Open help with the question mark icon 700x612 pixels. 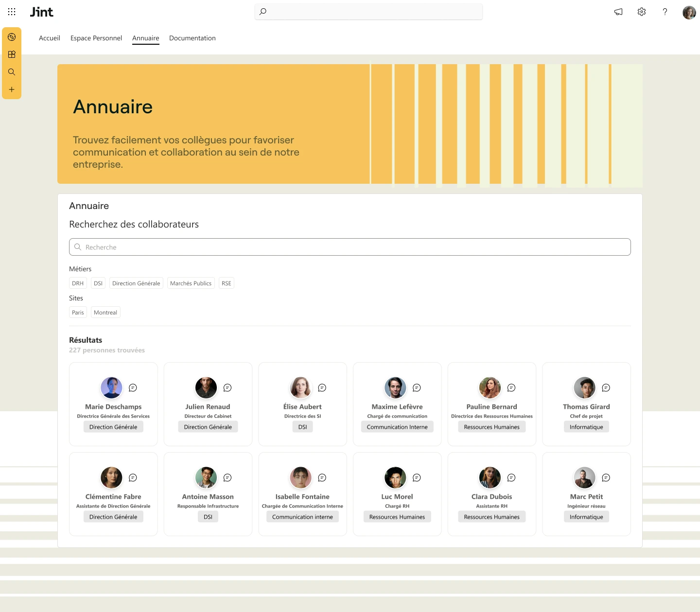[x=665, y=12]
